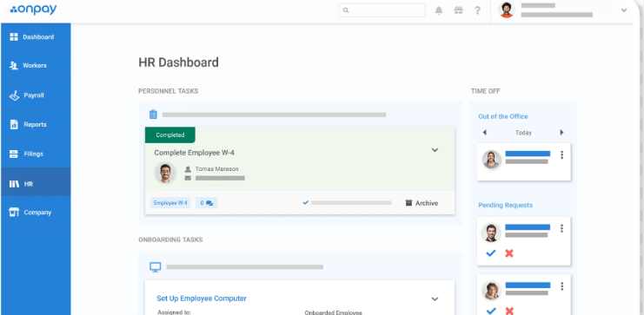Viewport: 644px width, 315px height.
Task: Deny the second pending request
Action: [509, 311]
